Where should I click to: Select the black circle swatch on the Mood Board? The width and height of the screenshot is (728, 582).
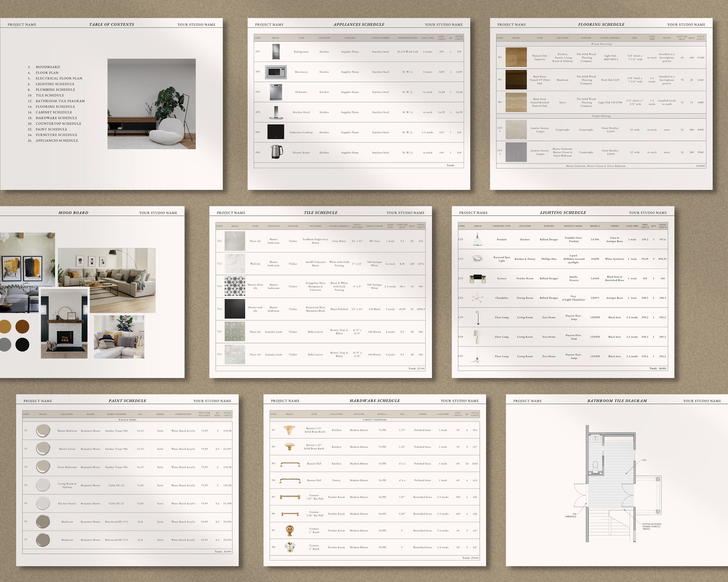click(x=22, y=345)
